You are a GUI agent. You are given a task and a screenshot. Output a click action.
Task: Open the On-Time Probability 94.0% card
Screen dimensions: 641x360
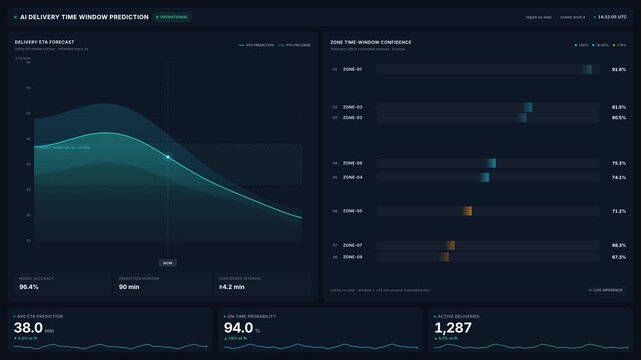coord(320,330)
